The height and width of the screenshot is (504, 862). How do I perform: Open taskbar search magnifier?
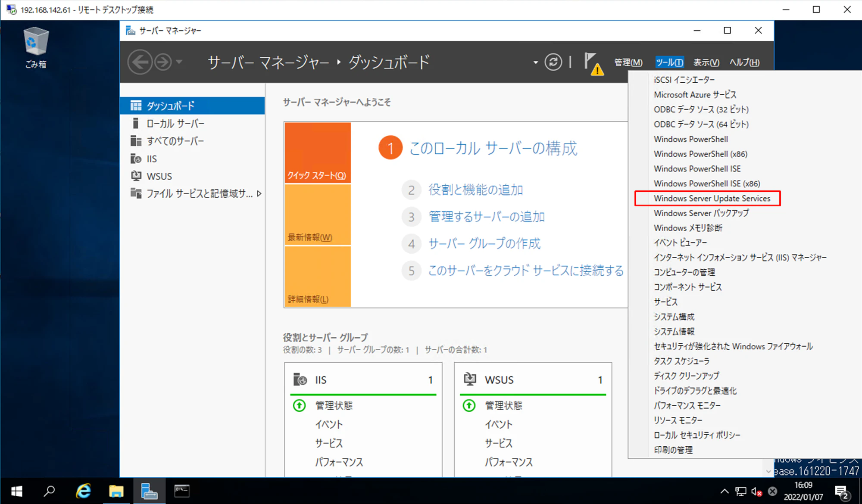click(x=50, y=491)
